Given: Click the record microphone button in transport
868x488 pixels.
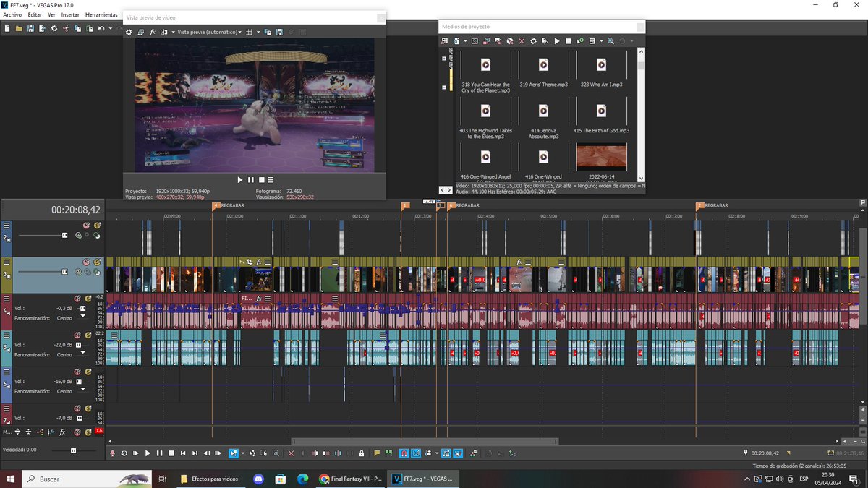Looking at the screenshot, I should coord(112,453).
